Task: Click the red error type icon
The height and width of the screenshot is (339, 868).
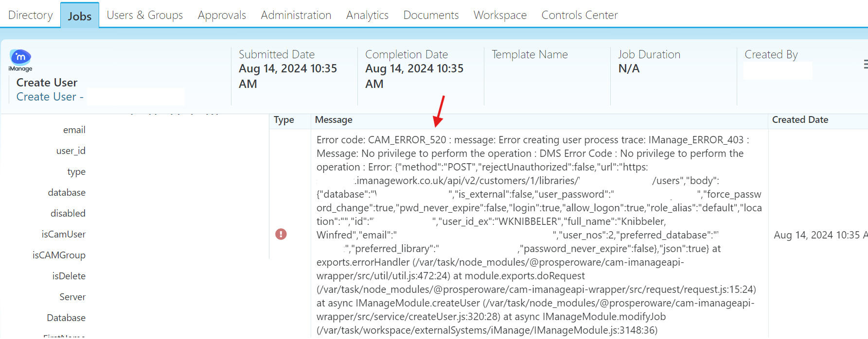Action: 281,234
